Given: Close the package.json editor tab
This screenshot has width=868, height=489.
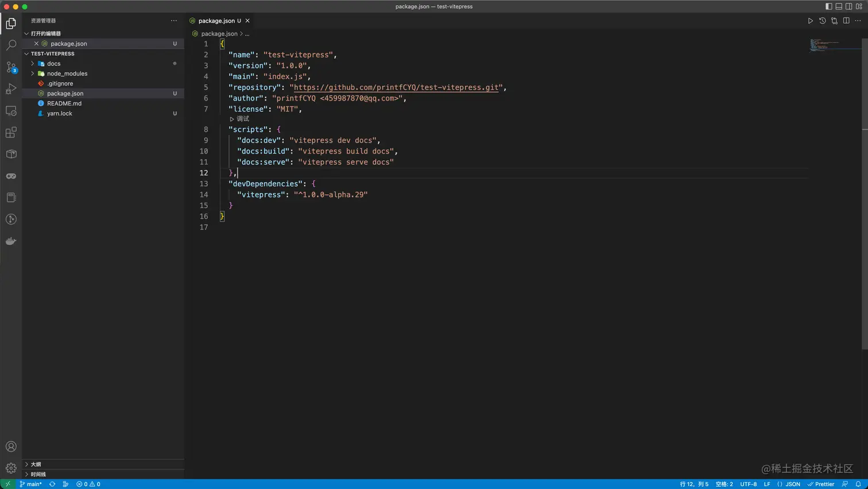Looking at the screenshot, I should pyautogui.click(x=247, y=21).
